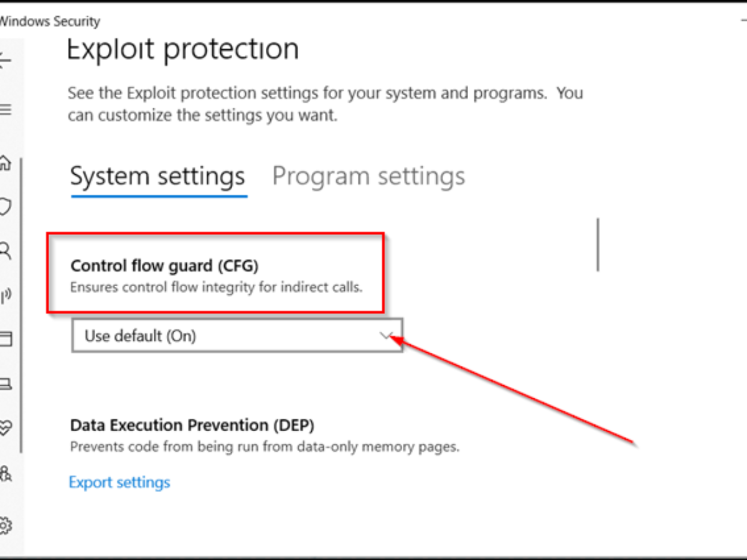747x560 pixels.
Task: Click the "Use default (On)" combo box
Action: pos(237,336)
